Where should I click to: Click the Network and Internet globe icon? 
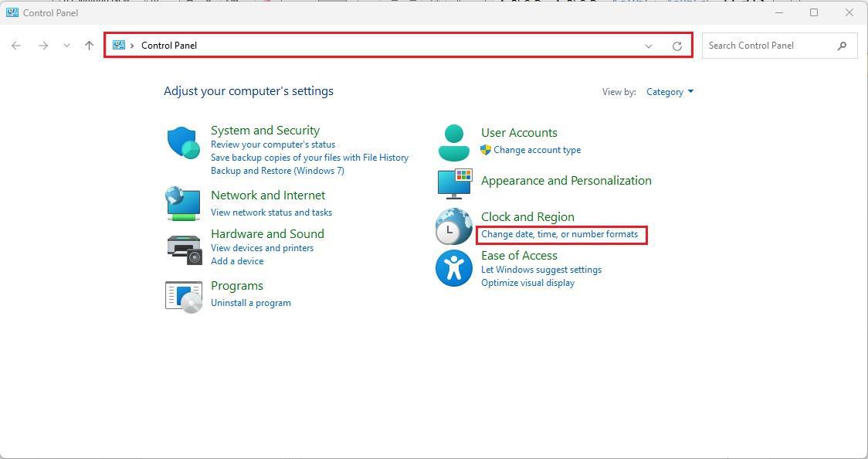(183, 204)
